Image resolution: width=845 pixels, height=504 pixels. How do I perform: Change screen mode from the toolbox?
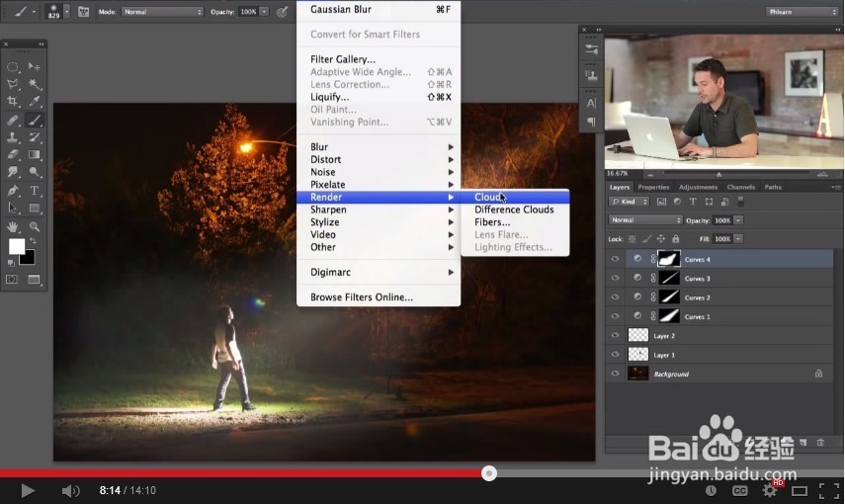34,280
